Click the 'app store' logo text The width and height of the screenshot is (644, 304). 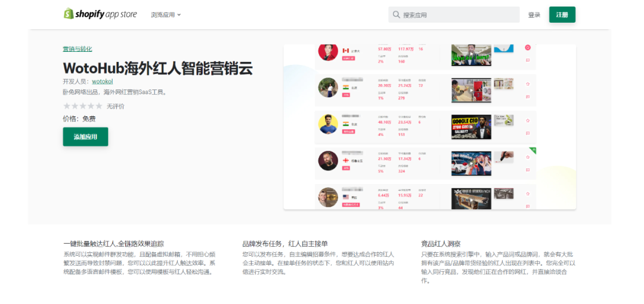pos(121,15)
